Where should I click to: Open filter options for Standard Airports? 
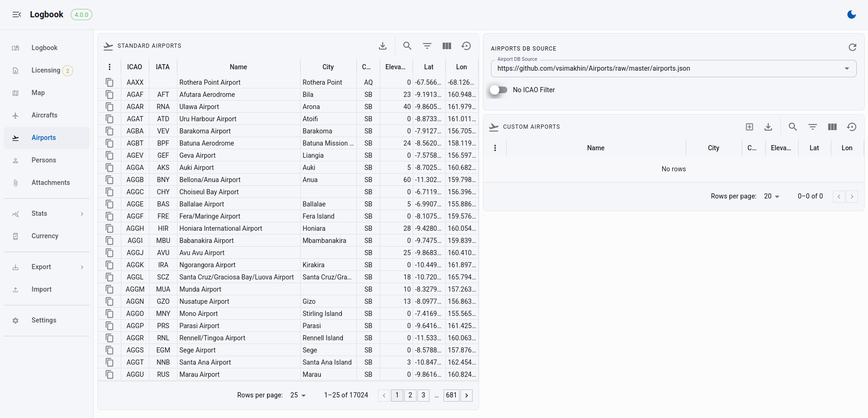pyautogui.click(x=427, y=46)
